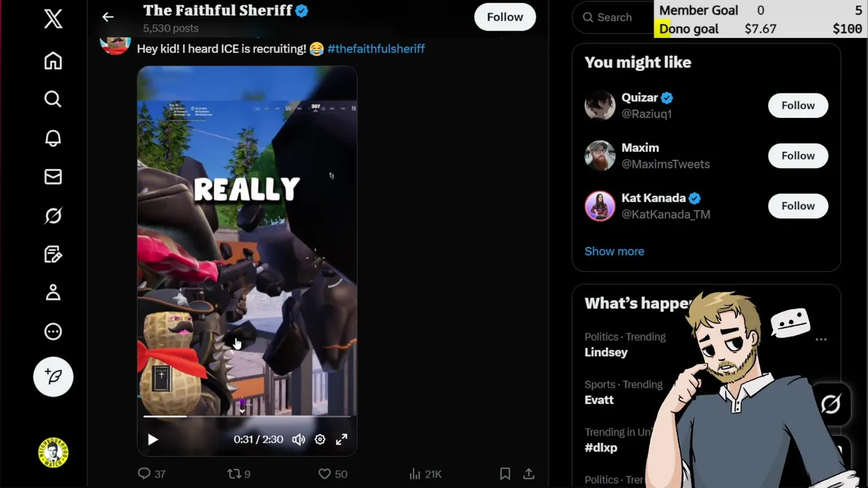
Task: Play the video
Action: coord(153,440)
